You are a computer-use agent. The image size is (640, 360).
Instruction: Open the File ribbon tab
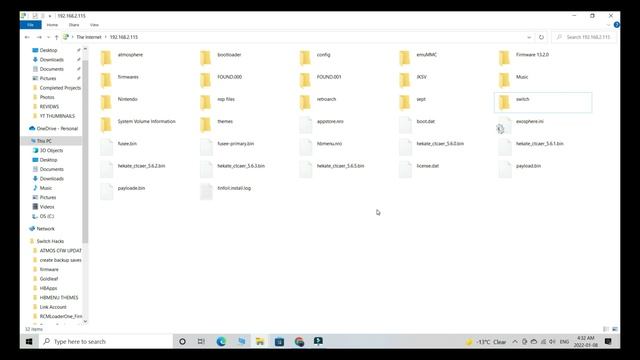point(31,25)
